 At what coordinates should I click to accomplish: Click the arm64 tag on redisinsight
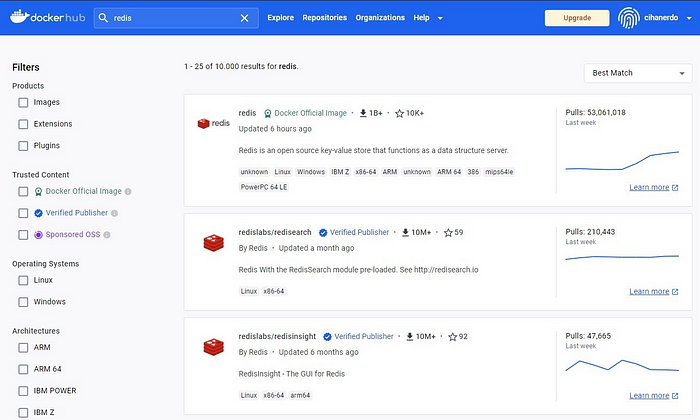point(300,395)
